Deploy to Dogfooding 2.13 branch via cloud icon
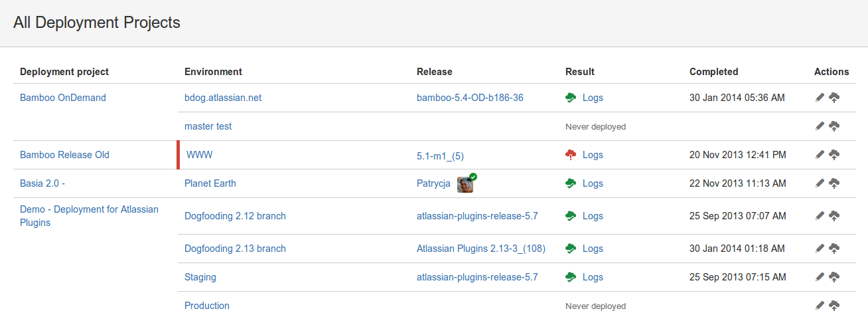The width and height of the screenshot is (868, 319). 834,249
